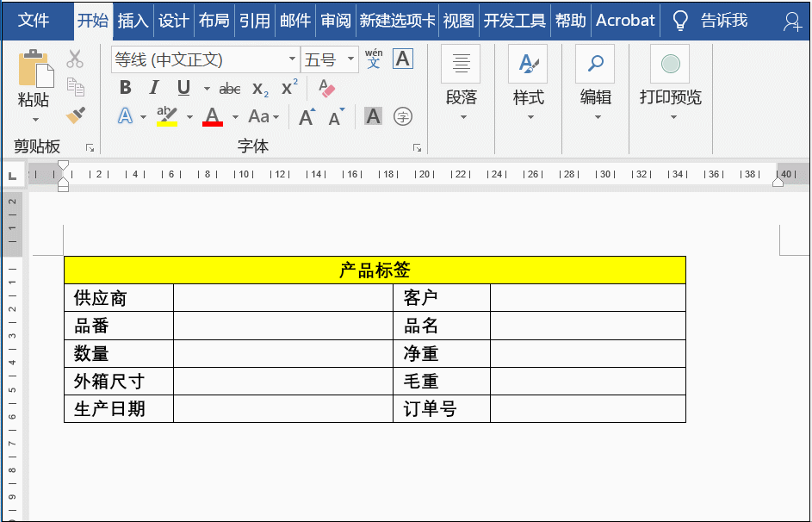Switch to the 新建选项卡 tab
812x522 pixels.
point(397,21)
